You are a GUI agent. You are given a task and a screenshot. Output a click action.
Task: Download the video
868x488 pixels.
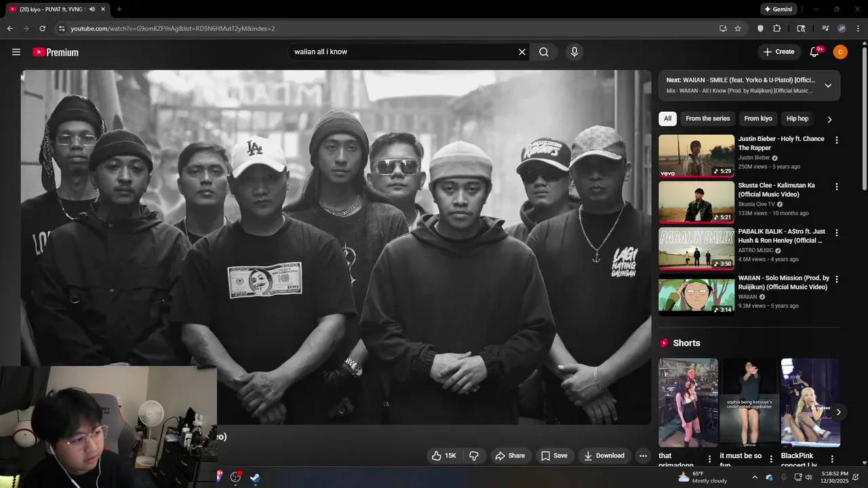coord(604,456)
